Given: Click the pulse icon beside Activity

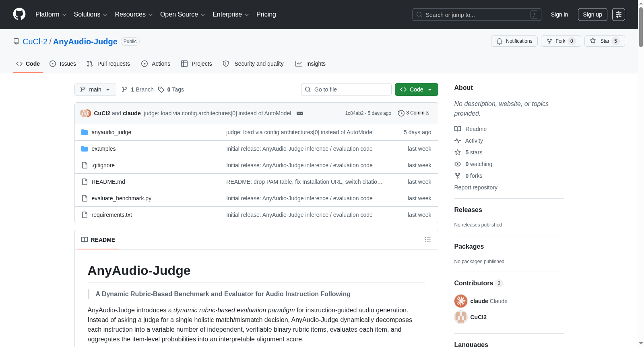Looking at the screenshot, I should point(458,141).
